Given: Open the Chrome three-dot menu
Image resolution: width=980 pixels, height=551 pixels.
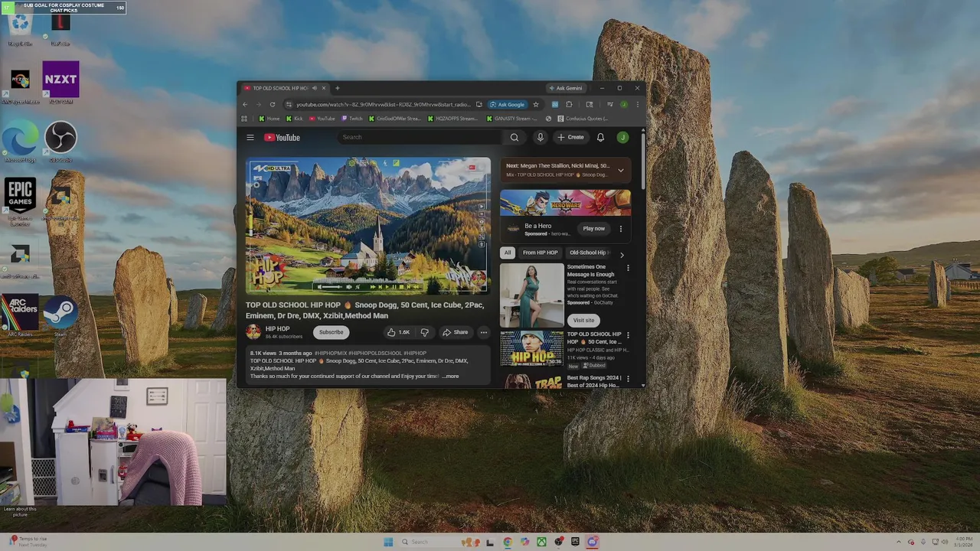Looking at the screenshot, I should pyautogui.click(x=637, y=105).
